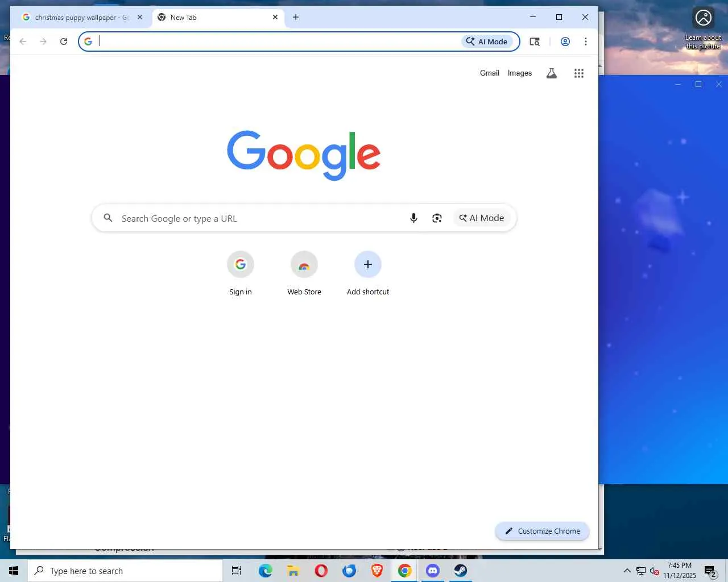Open Discord from the taskbar

[x=432, y=571]
